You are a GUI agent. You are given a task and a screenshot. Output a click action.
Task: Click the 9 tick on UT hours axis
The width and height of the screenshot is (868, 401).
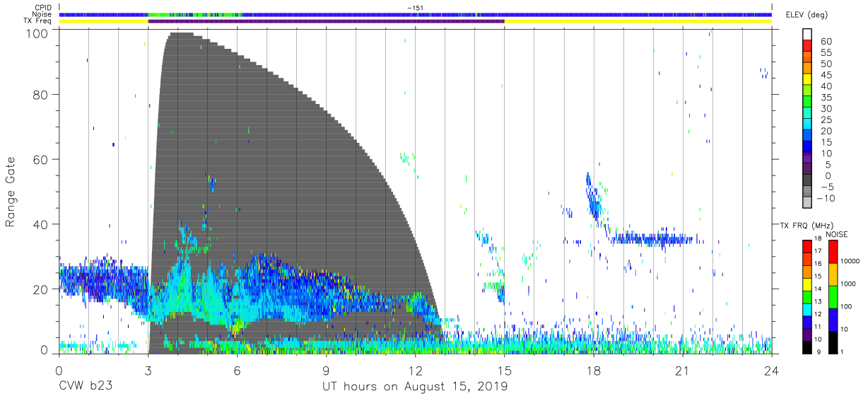pos(326,370)
